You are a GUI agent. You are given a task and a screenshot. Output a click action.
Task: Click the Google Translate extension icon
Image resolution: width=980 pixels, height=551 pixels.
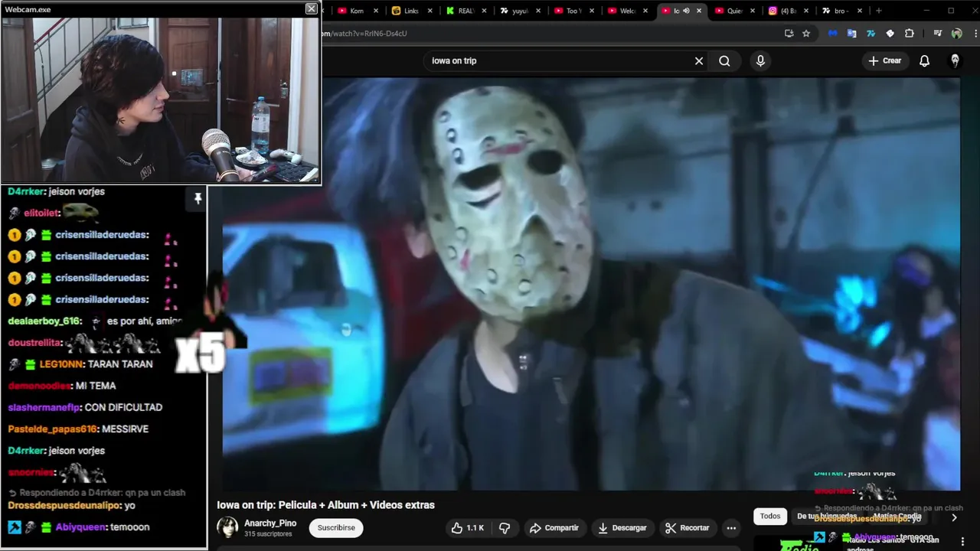coord(851,34)
